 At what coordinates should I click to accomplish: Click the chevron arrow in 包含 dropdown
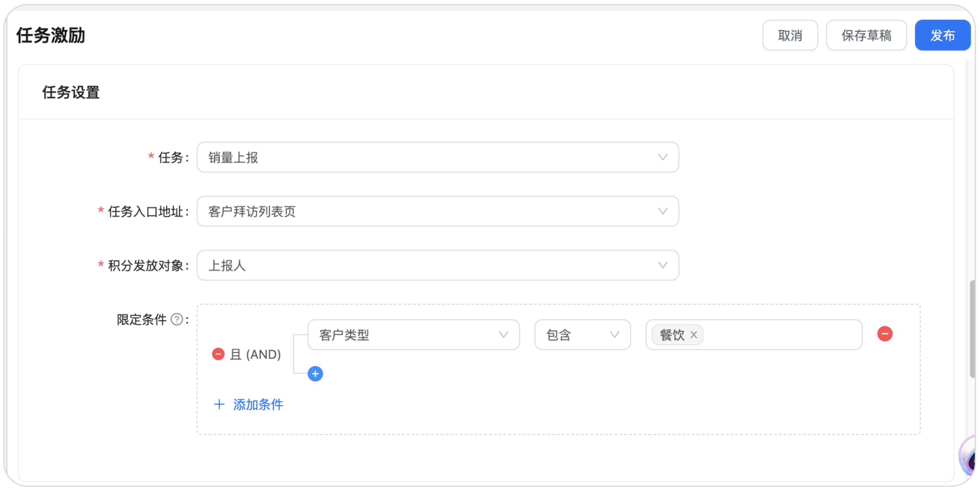click(615, 335)
